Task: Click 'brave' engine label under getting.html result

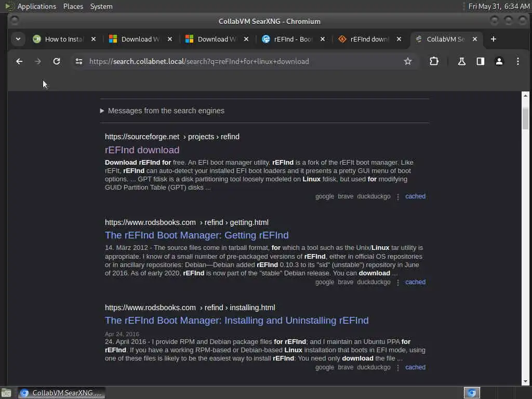Action: click(345, 282)
